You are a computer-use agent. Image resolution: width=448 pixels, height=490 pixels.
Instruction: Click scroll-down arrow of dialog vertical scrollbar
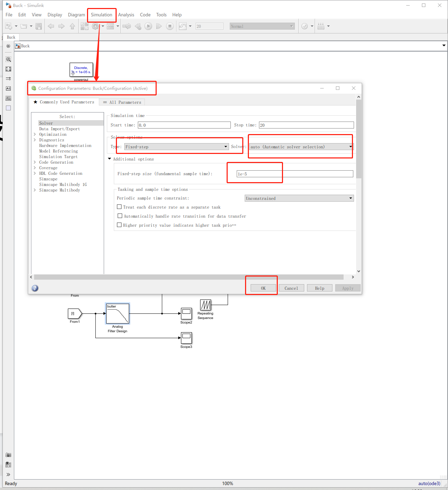click(x=359, y=271)
